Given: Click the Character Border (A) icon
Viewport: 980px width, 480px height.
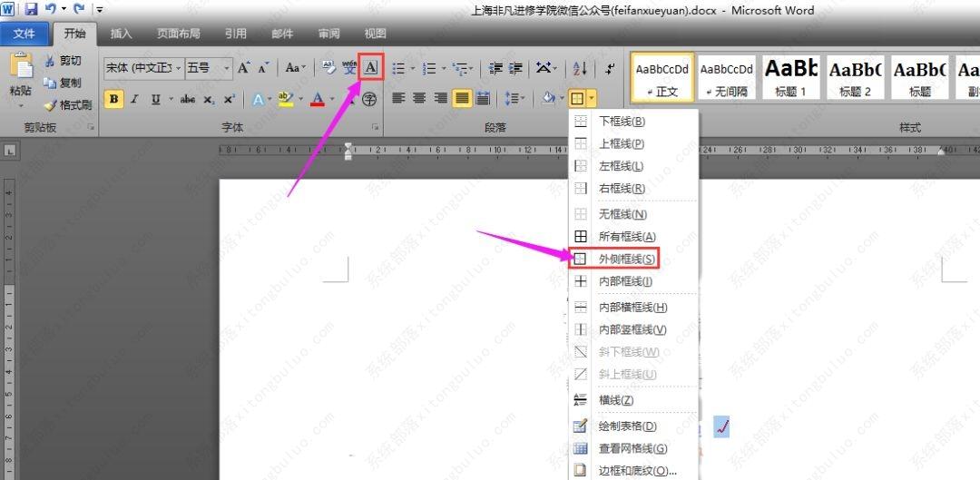Looking at the screenshot, I should click(371, 67).
